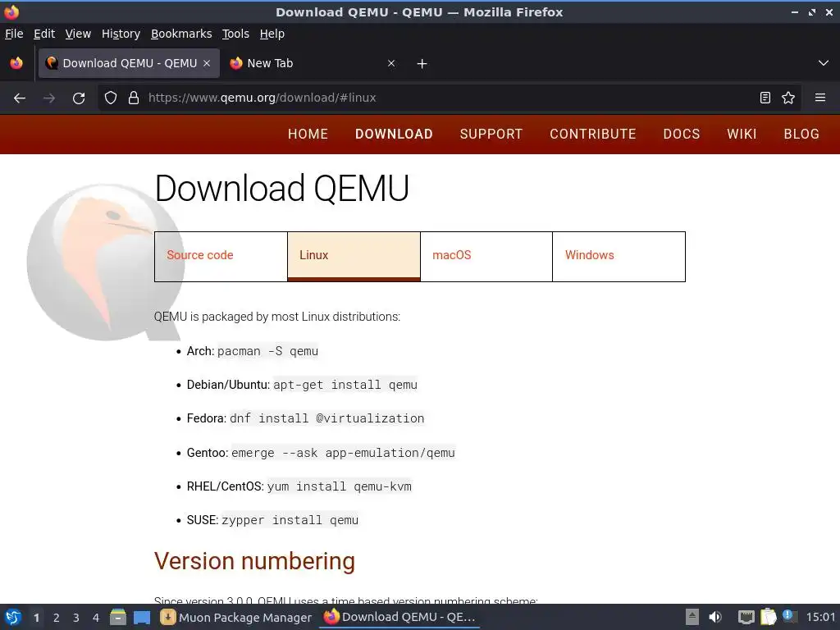Viewport: 840px width, 630px height.
Task: Switch to workspace 2 in the pager
Action: pos(57,618)
